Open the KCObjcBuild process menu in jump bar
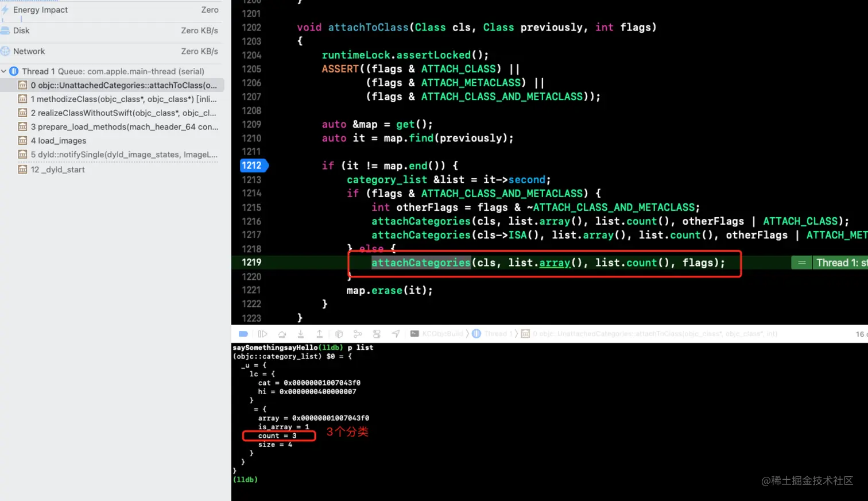The width and height of the screenshot is (868, 501). coord(437,334)
